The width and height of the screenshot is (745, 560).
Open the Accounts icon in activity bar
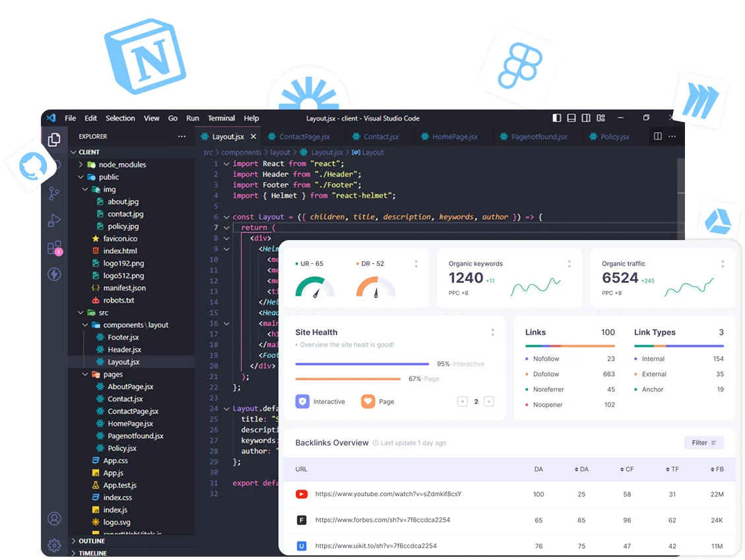[x=54, y=518]
